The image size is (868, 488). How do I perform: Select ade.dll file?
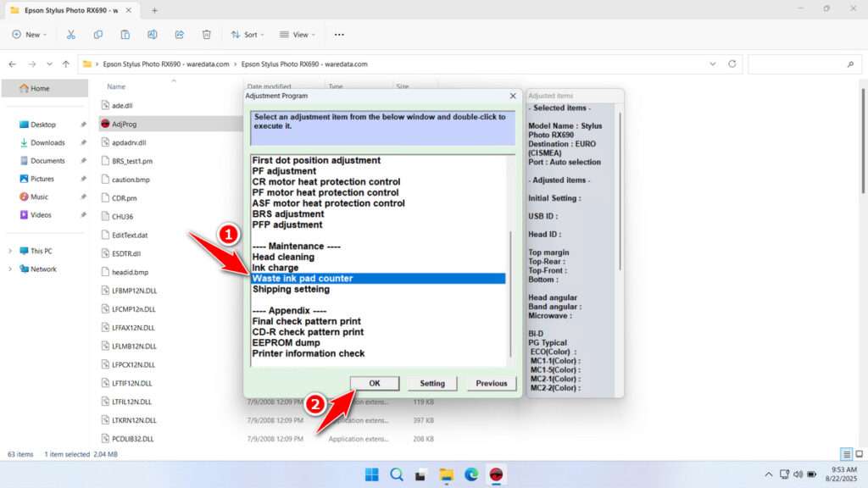point(122,106)
